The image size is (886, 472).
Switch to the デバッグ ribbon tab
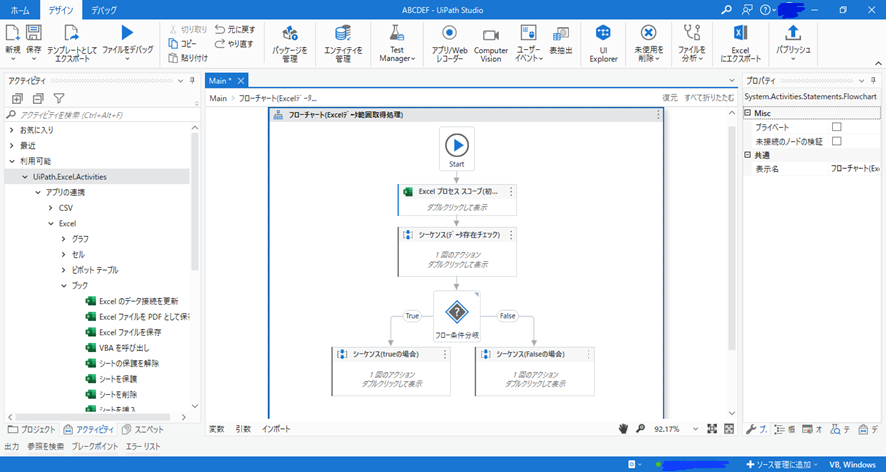(104, 9)
